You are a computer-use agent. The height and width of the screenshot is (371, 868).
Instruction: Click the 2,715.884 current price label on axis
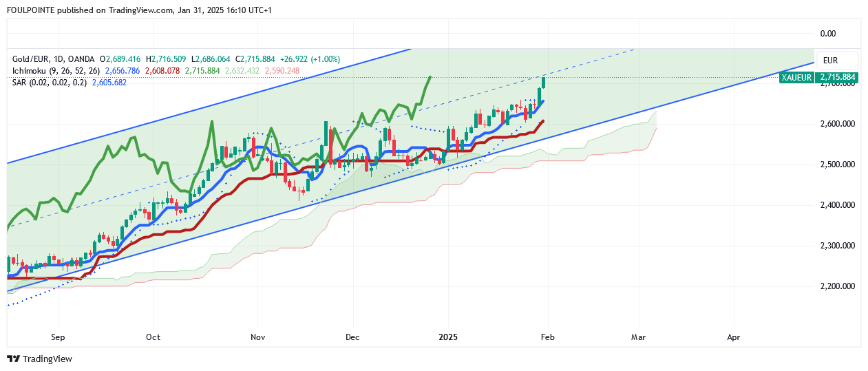tap(837, 78)
